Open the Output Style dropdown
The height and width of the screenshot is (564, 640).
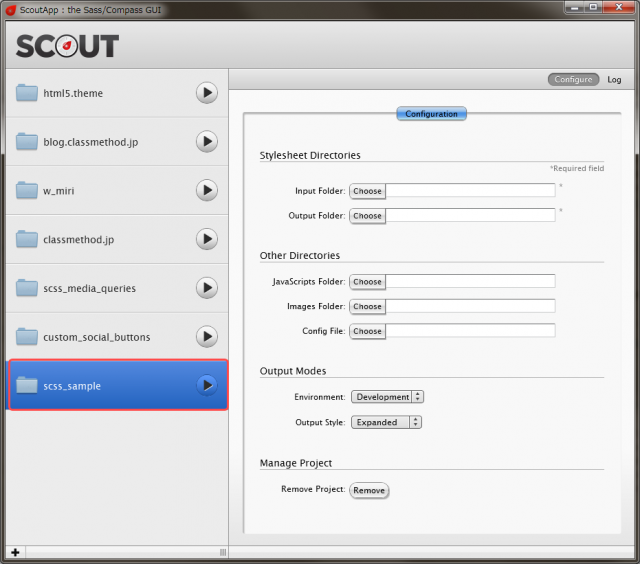click(386, 422)
